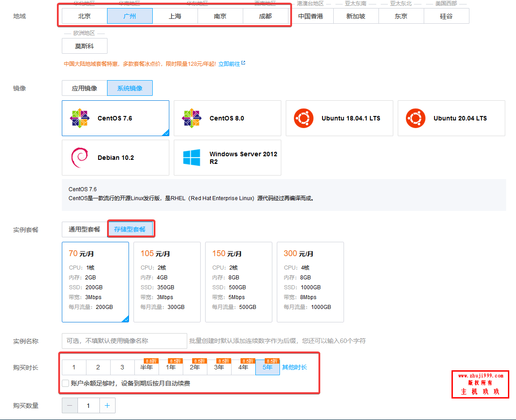Select 新加坡 region

(x=356, y=16)
